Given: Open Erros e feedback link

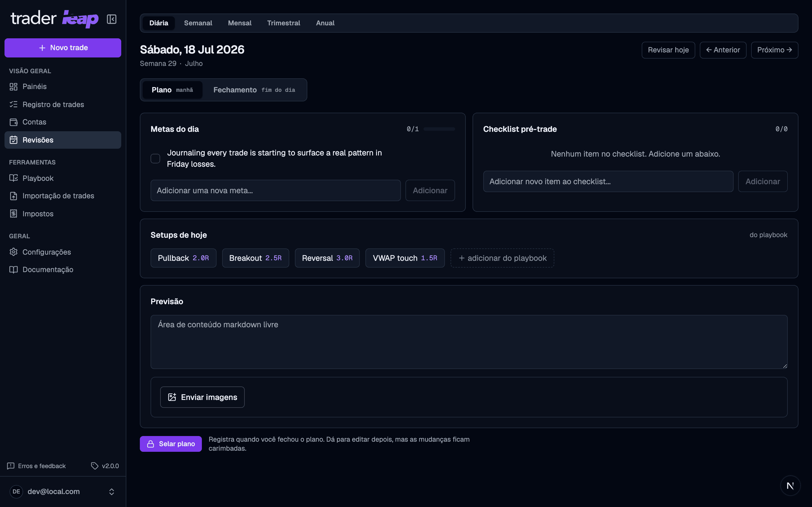Looking at the screenshot, I should pos(36,466).
